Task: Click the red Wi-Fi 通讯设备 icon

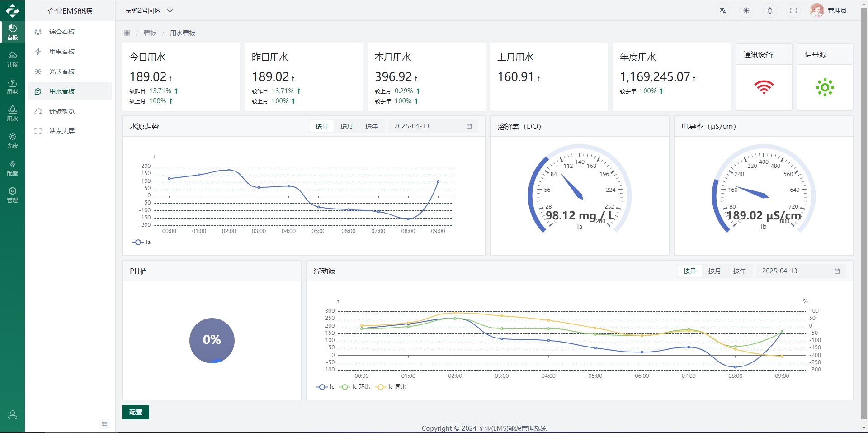Action: (x=764, y=87)
